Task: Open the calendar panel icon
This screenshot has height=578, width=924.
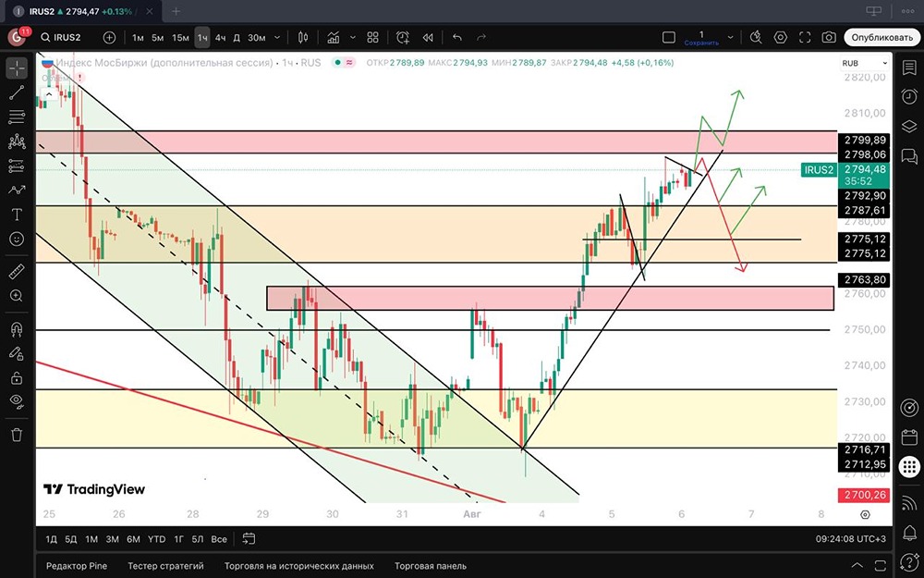Action: 909,437
